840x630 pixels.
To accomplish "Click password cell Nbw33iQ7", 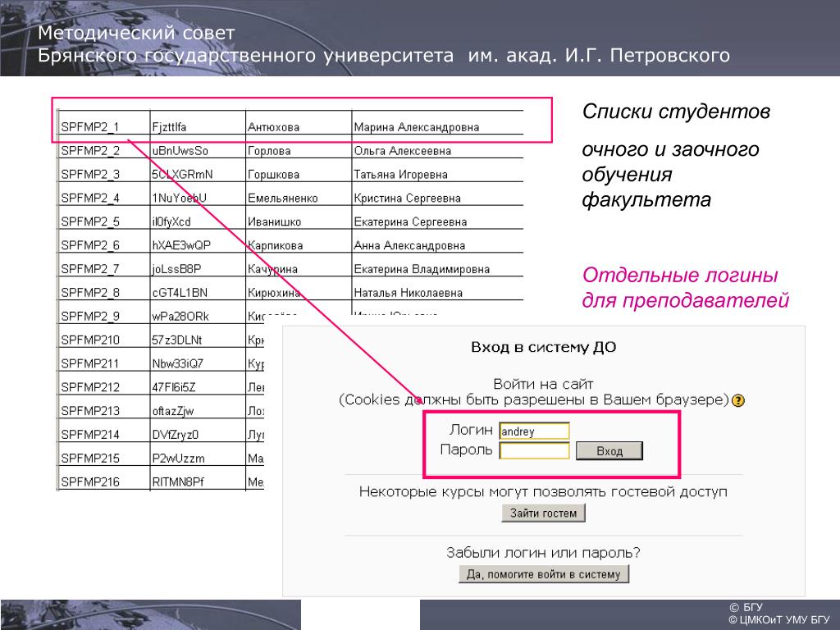I will coord(197,359).
